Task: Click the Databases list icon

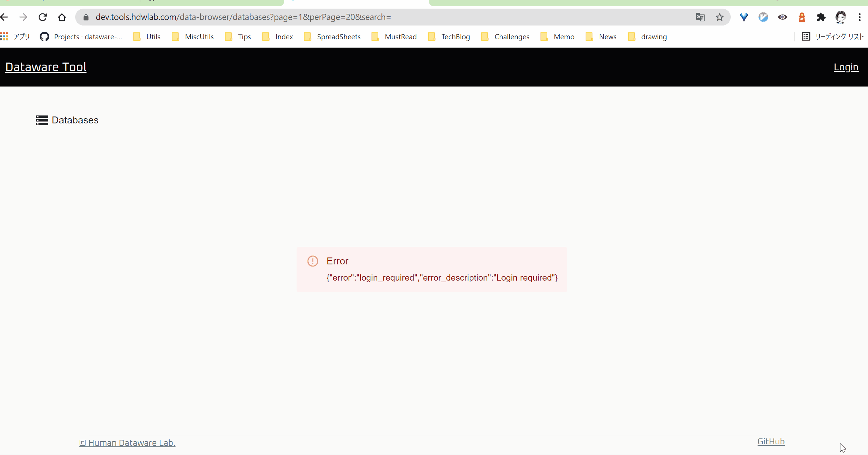Action: [42, 120]
